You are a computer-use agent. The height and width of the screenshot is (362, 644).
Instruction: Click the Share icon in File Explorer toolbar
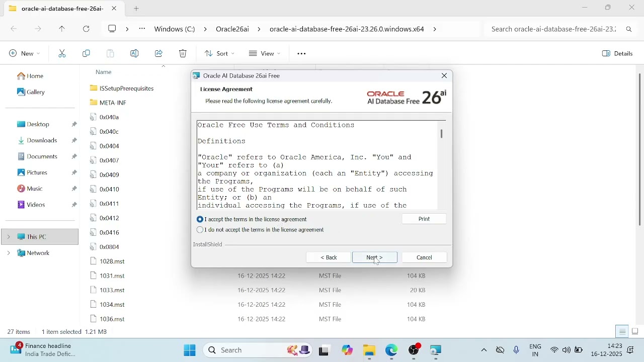click(159, 54)
